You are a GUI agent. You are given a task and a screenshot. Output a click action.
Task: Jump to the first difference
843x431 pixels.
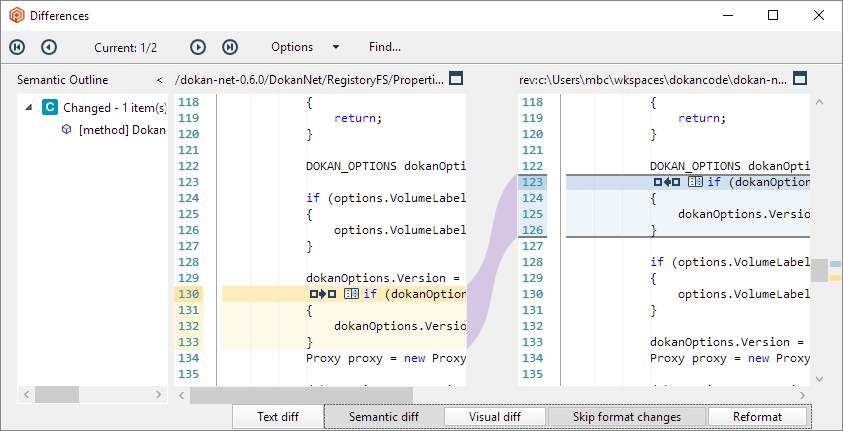[17, 47]
